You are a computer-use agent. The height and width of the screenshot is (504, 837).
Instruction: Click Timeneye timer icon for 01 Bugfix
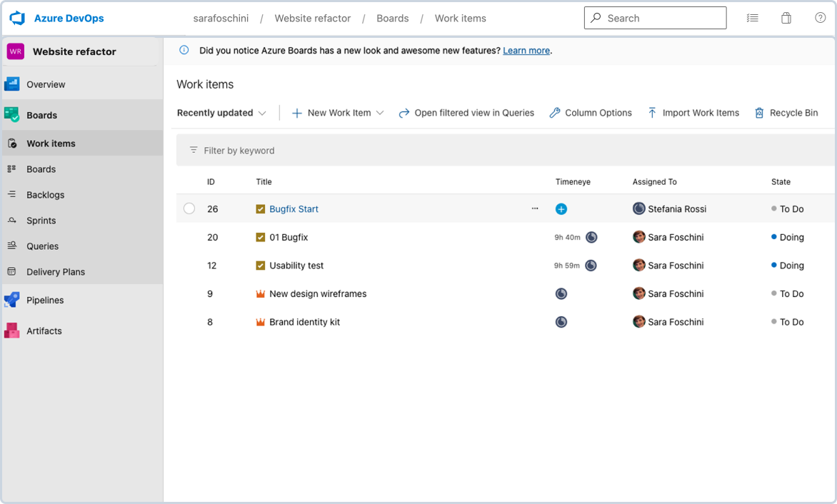[591, 237]
